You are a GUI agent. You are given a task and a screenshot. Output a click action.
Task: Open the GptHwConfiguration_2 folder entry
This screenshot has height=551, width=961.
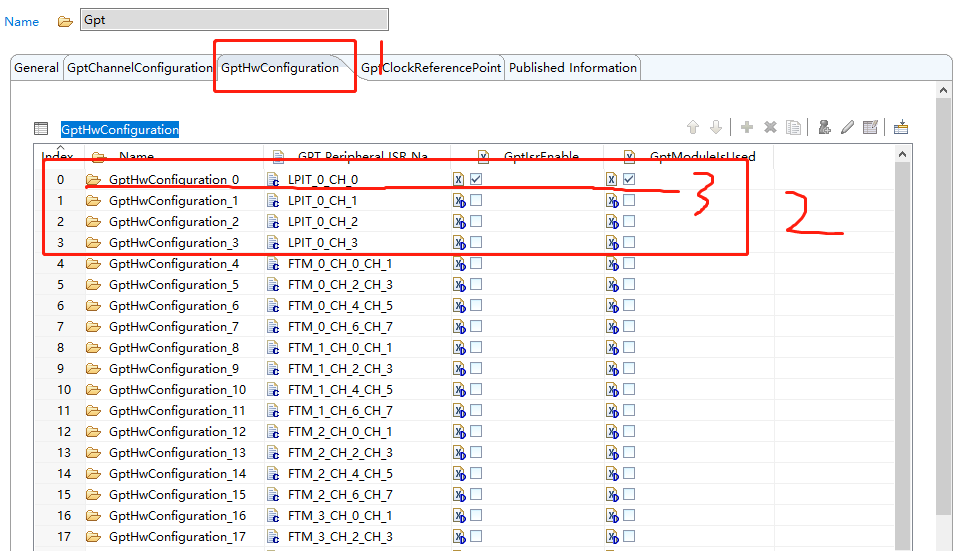[174, 222]
